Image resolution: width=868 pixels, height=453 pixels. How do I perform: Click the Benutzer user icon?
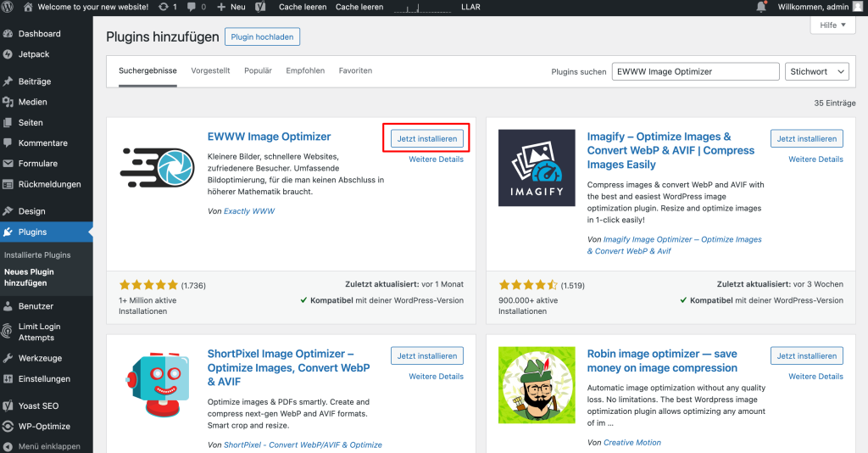pyautogui.click(x=8, y=306)
